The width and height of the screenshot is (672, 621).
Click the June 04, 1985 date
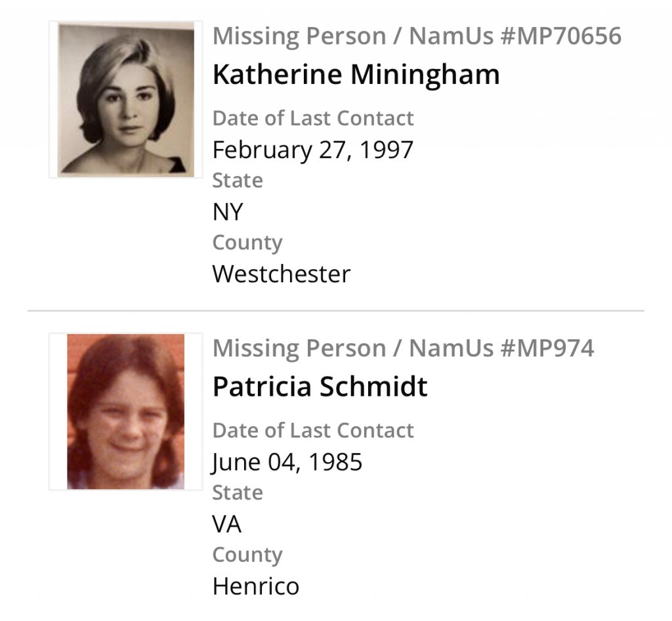coord(287,462)
